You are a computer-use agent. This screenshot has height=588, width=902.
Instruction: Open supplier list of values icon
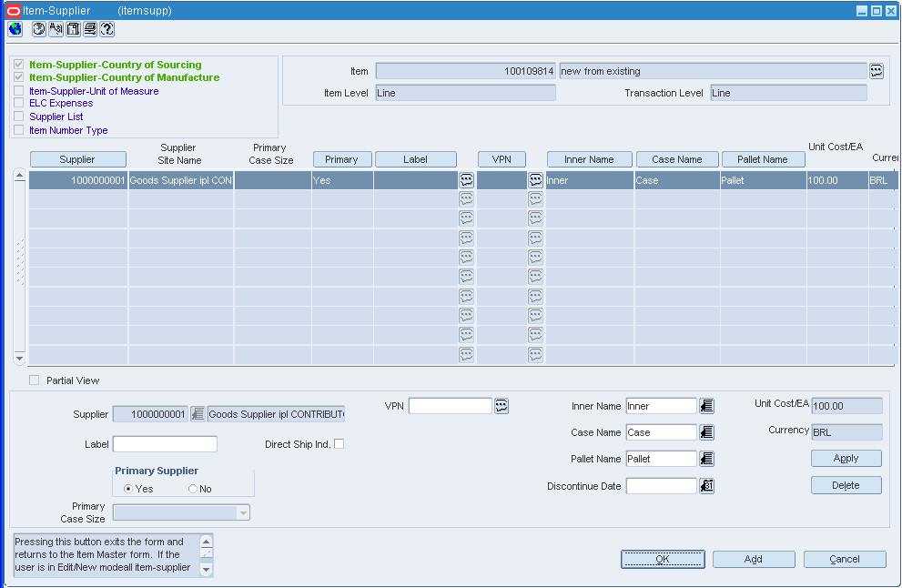click(x=198, y=413)
